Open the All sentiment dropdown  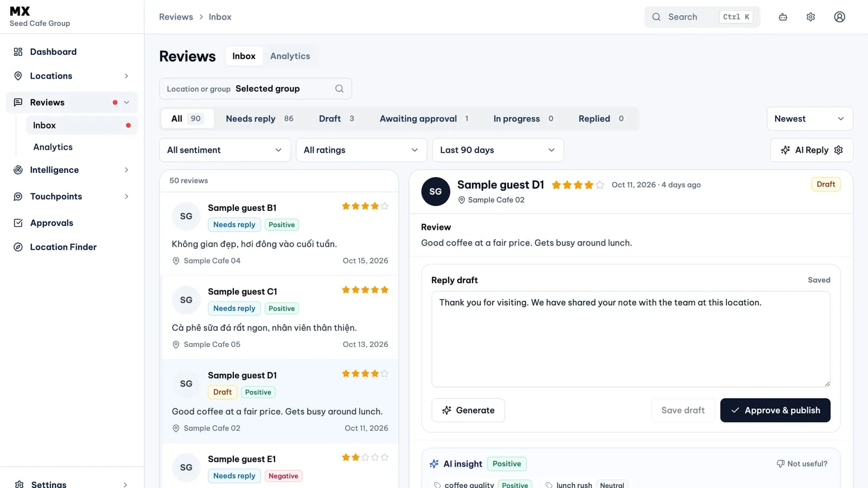click(225, 150)
